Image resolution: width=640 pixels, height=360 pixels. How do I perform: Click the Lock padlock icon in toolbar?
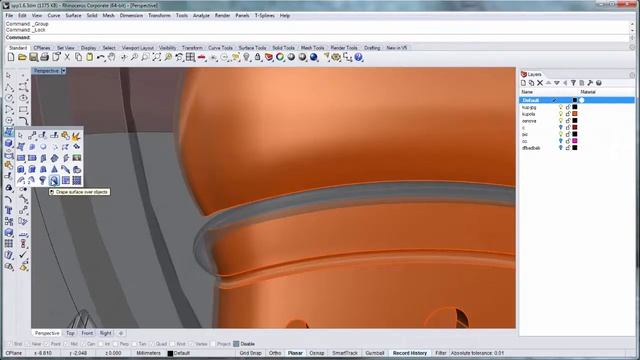point(258,58)
